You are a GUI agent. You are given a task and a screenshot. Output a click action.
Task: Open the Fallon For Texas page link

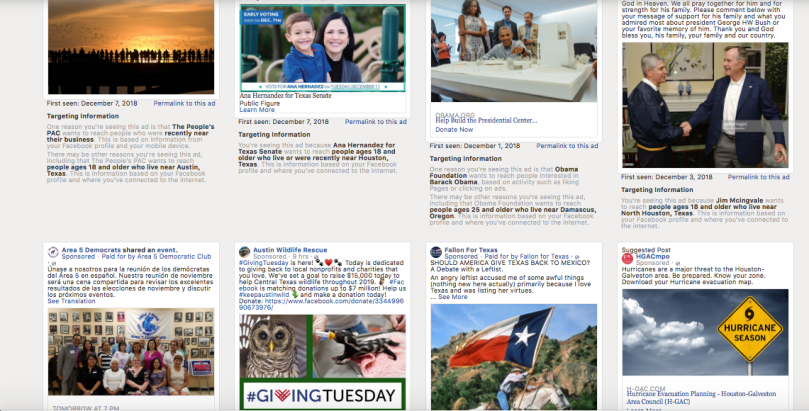pyautogui.click(x=471, y=250)
